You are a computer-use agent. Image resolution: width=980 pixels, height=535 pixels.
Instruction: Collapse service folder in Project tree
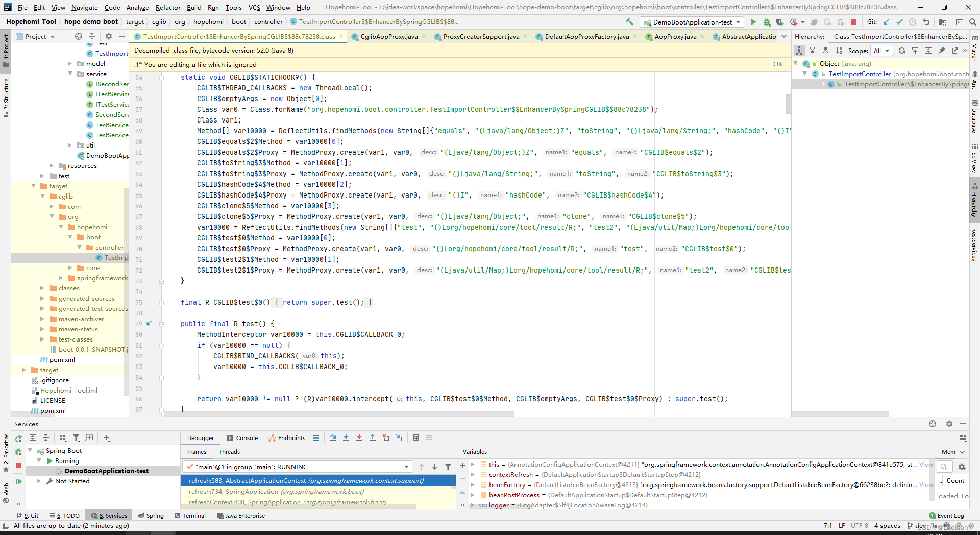pos(70,74)
